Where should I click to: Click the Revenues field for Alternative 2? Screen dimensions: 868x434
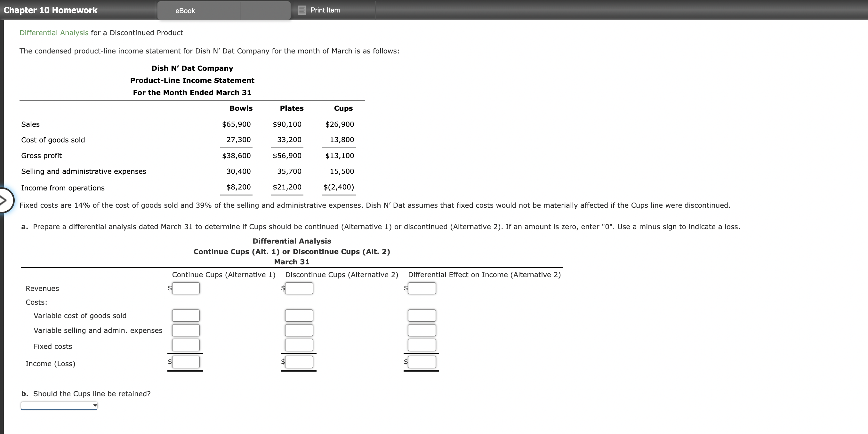(x=299, y=288)
